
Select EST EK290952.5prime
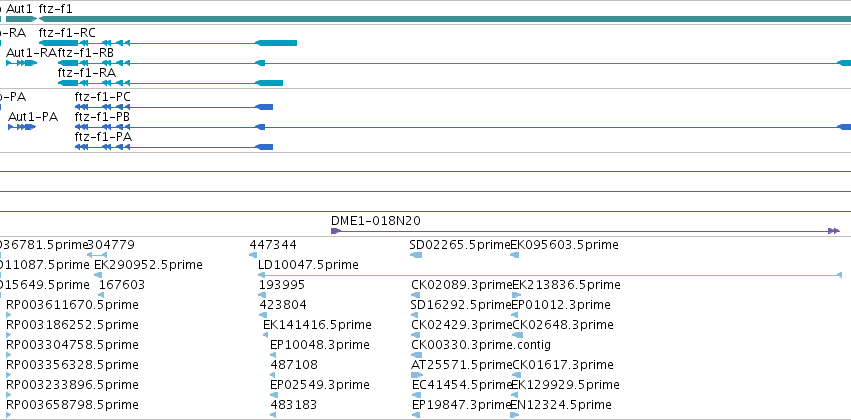[x=148, y=265]
